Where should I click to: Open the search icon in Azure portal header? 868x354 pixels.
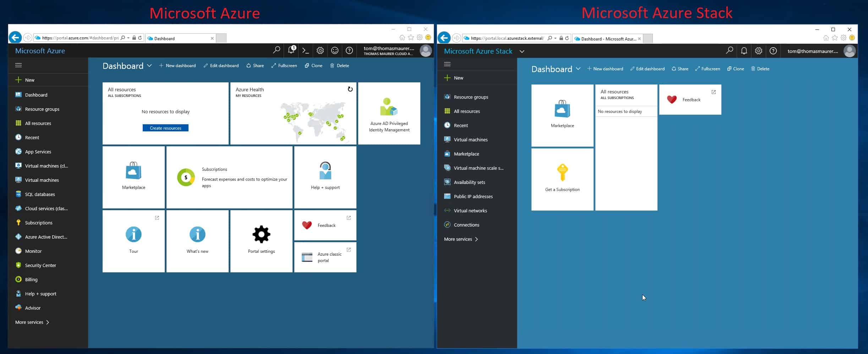276,50
